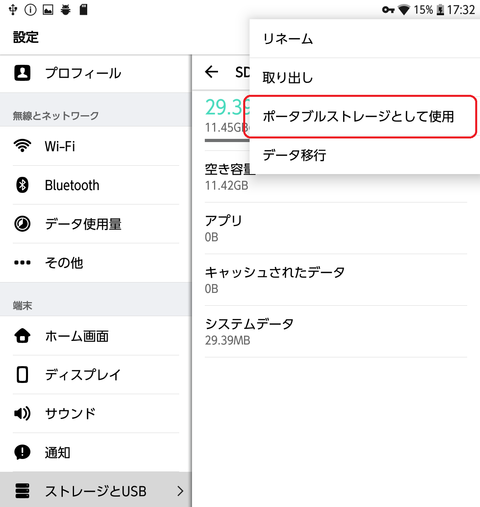This screenshot has height=507, width=480.
Task: Tap the circled info status bar icon
Action: [x=30, y=10]
